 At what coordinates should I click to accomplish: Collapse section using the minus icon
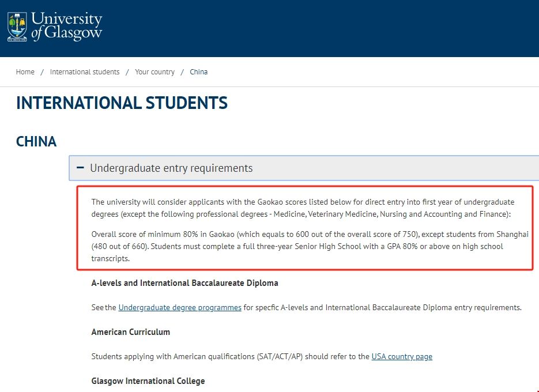(80, 168)
